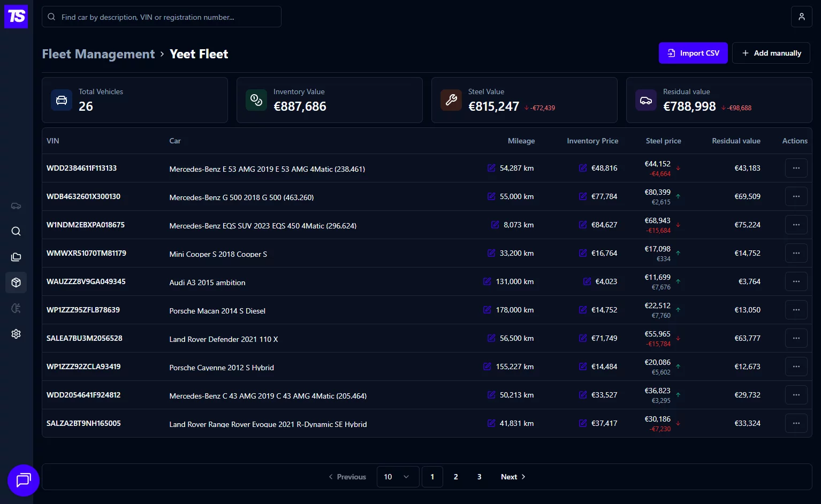Open the chat support bubble

[24, 480]
